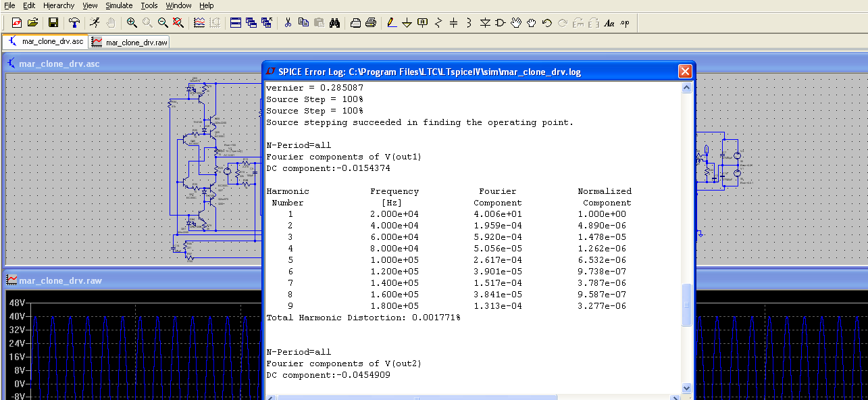The width and height of the screenshot is (868, 400).
Task: Place a Diode component tool
Action: [x=485, y=22]
